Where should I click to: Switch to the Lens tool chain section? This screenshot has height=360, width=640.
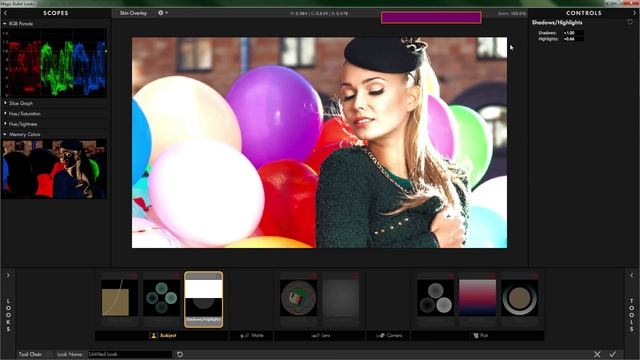coord(320,336)
